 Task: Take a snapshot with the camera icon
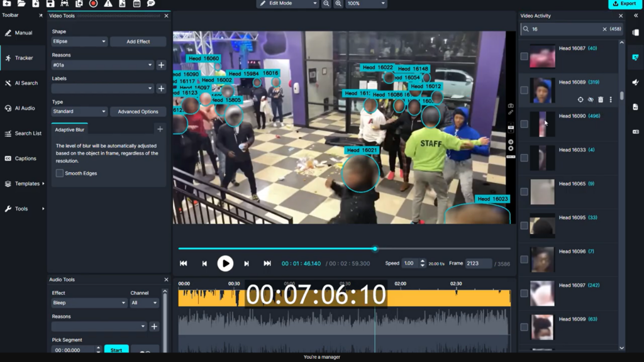point(511,106)
